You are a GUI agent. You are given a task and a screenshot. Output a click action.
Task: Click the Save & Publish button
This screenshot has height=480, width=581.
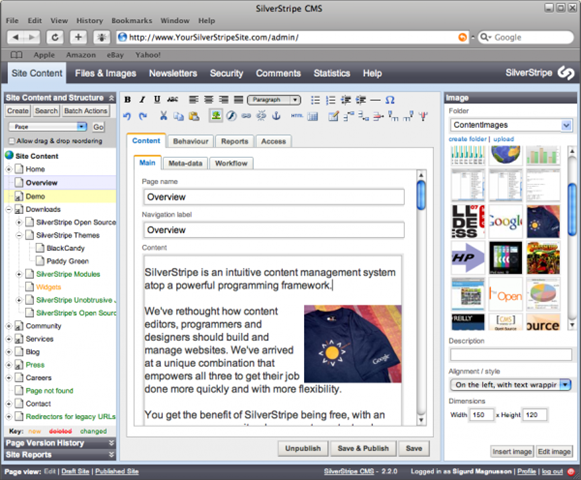tap(363, 448)
